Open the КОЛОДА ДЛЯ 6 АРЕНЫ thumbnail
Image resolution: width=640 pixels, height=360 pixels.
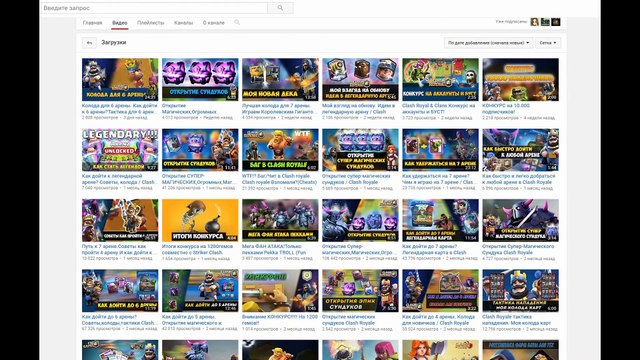click(120, 80)
